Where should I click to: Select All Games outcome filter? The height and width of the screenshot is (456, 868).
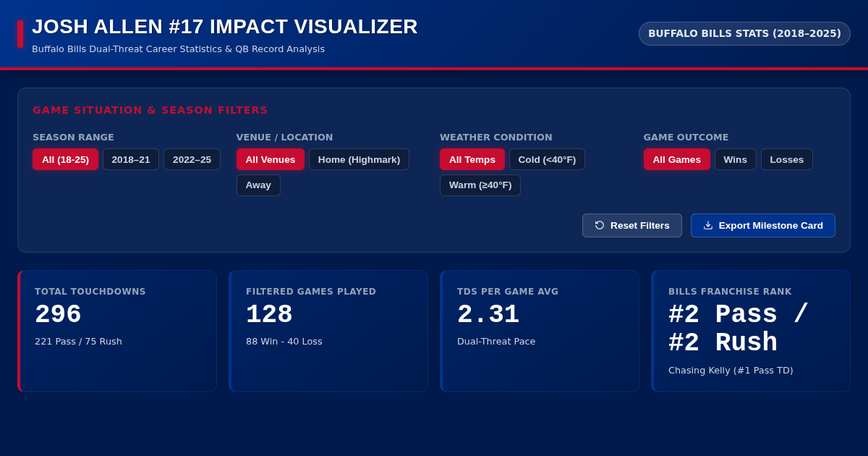tap(677, 159)
